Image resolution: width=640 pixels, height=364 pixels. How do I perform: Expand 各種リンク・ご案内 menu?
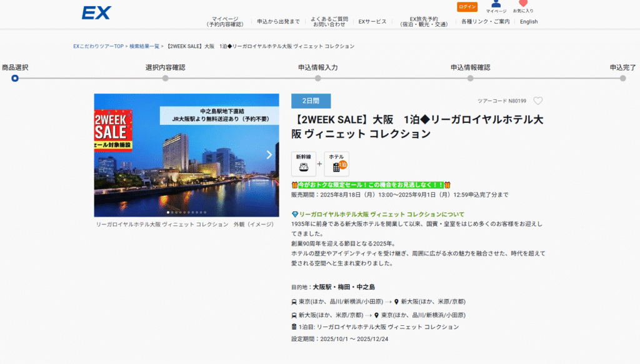point(486,22)
